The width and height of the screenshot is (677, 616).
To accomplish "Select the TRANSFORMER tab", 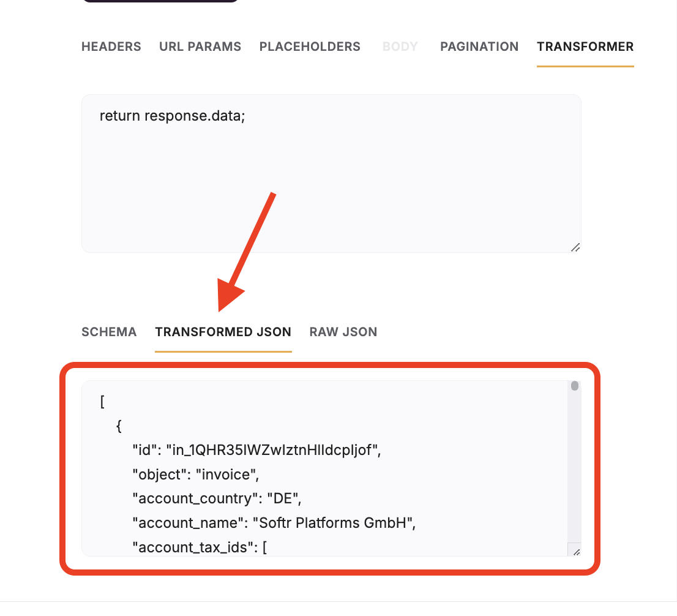I will [585, 46].
